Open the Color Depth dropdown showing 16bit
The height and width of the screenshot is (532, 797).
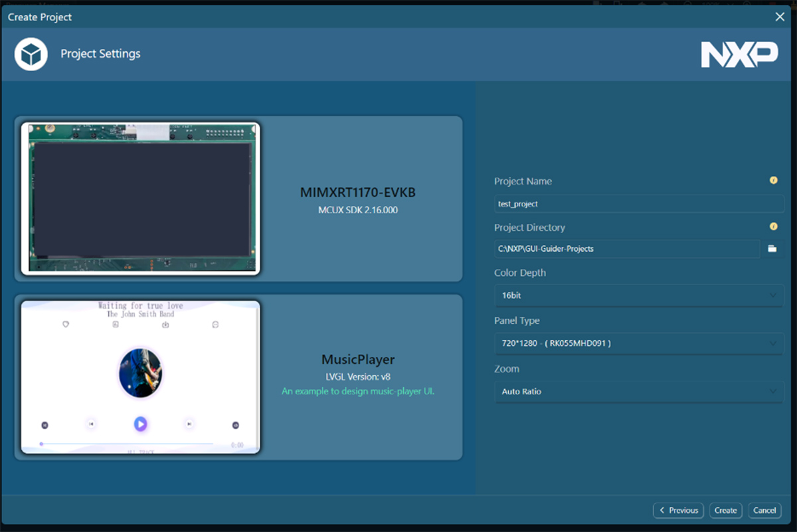click(639, 295)
